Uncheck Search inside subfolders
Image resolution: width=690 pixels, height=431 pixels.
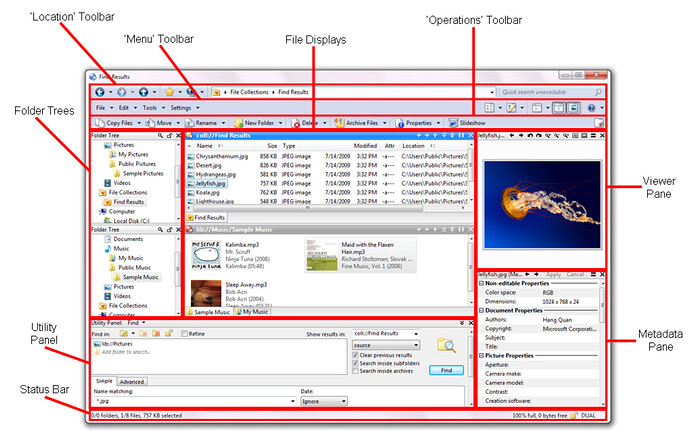[x=356, y=363]
